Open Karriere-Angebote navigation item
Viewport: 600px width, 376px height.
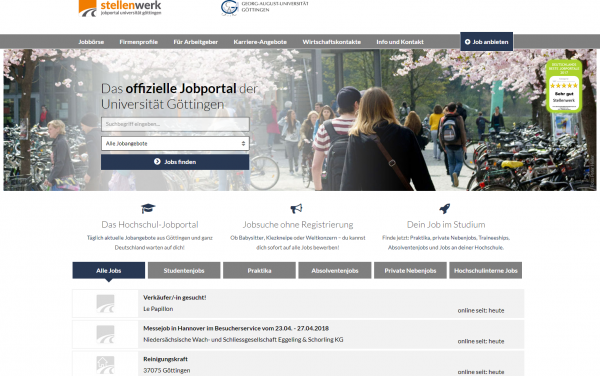[x=260, y=42]
